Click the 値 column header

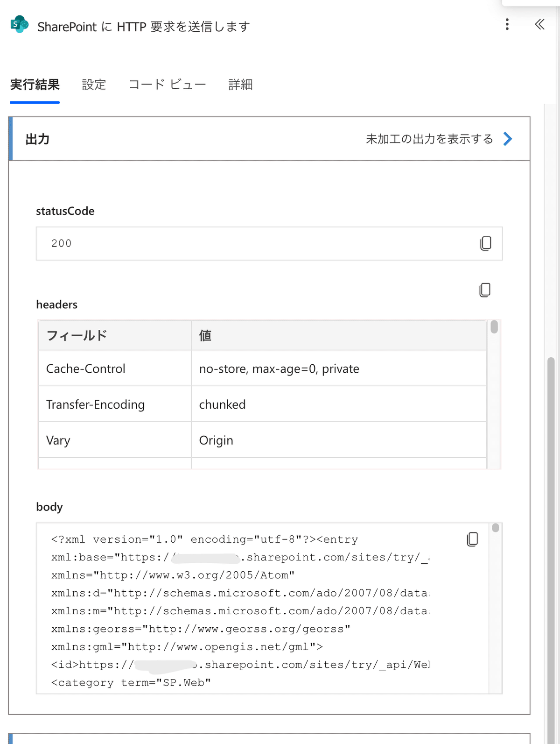[339, 335]
